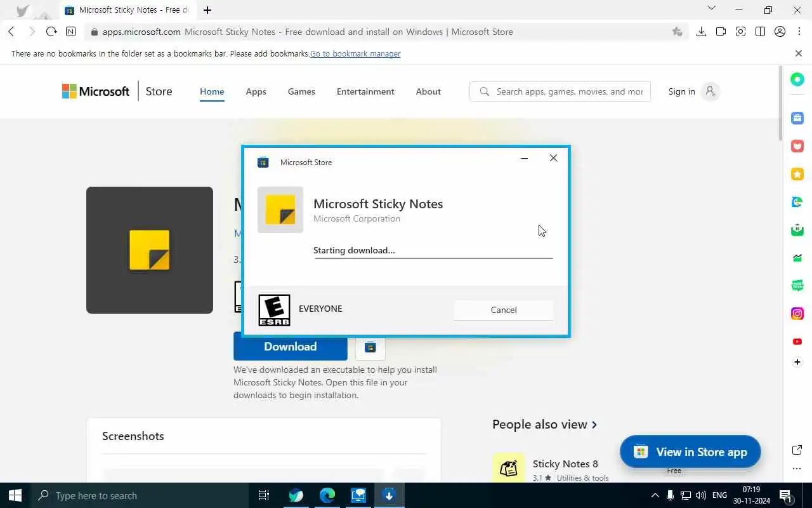Click the download progress bar
812x508 pixels.
click(433, 258)
